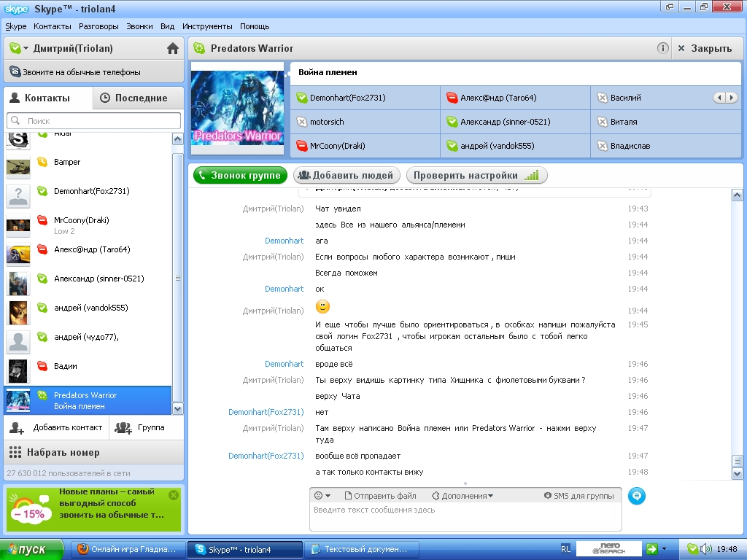Show next participants with right arrow
747x560 pixels.
[731, 98]
